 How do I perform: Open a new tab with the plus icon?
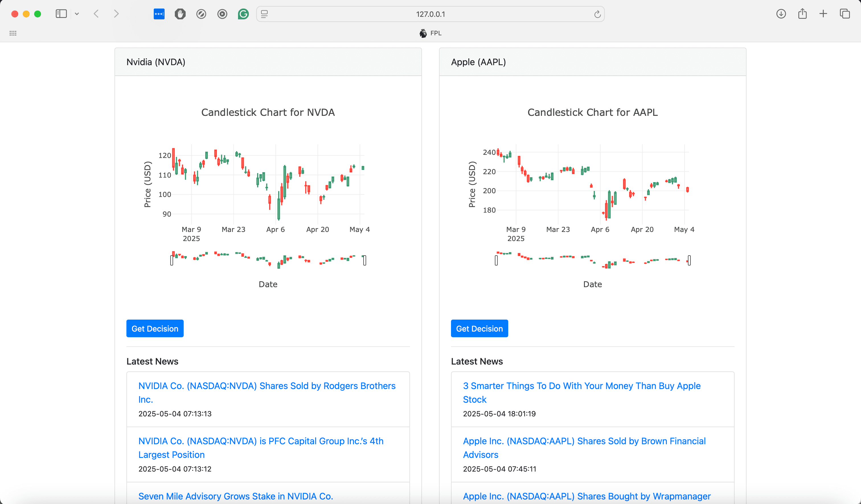click(823, 14)
